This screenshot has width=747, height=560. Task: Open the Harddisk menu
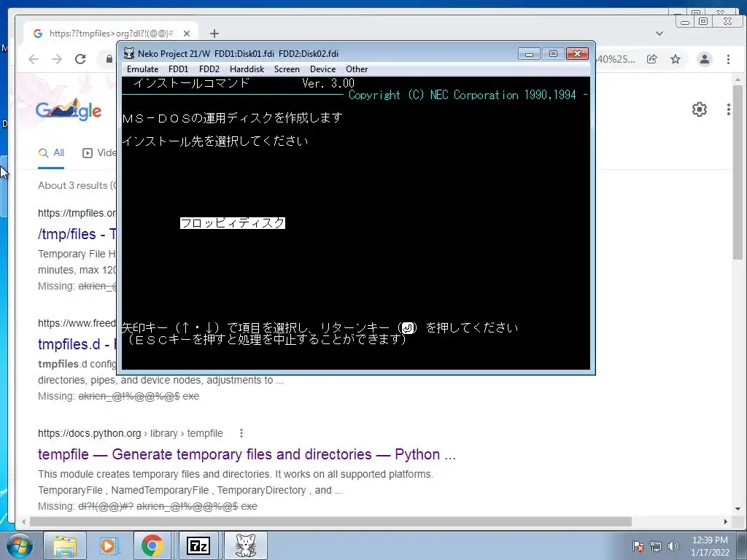click(x=247, y=69)
